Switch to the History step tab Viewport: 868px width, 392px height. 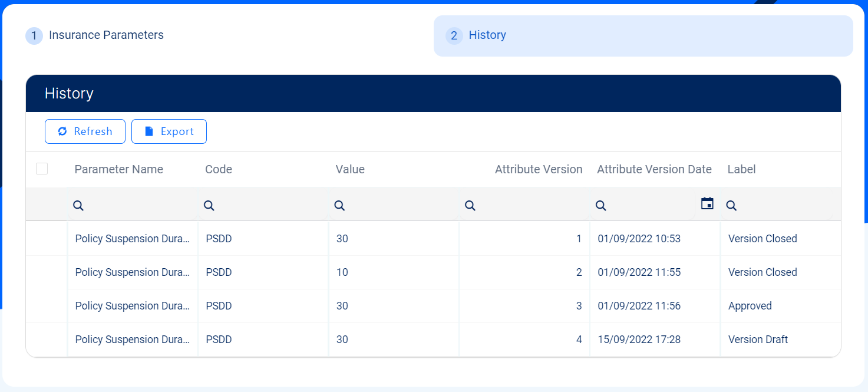coord(487,35)
